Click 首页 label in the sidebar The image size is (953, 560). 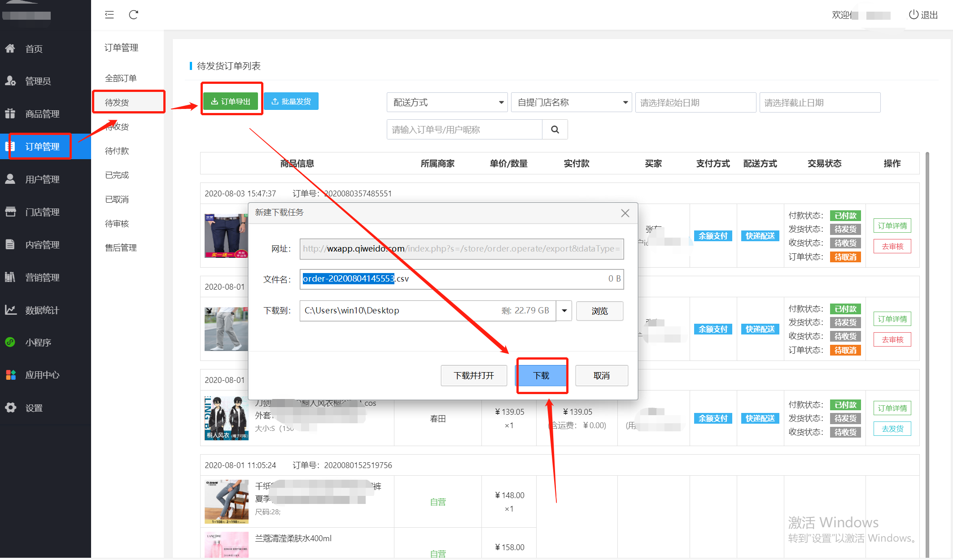click(x=34, y=48)
